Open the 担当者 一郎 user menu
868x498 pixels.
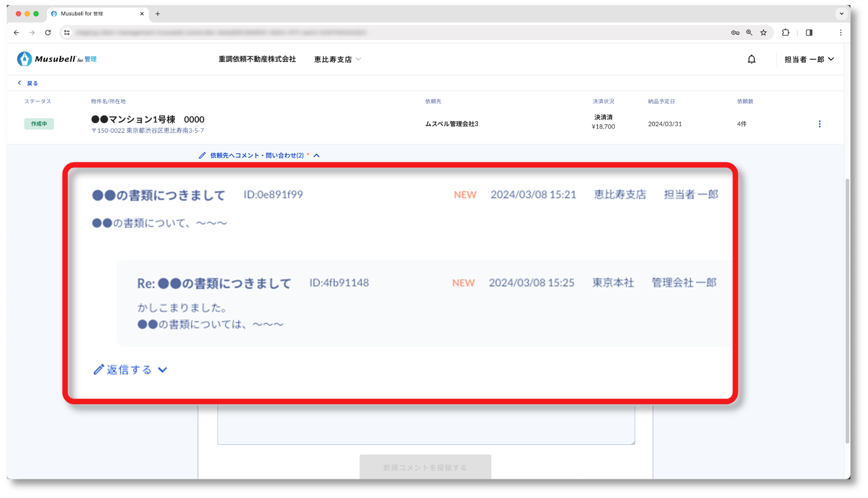click(809, 59)
